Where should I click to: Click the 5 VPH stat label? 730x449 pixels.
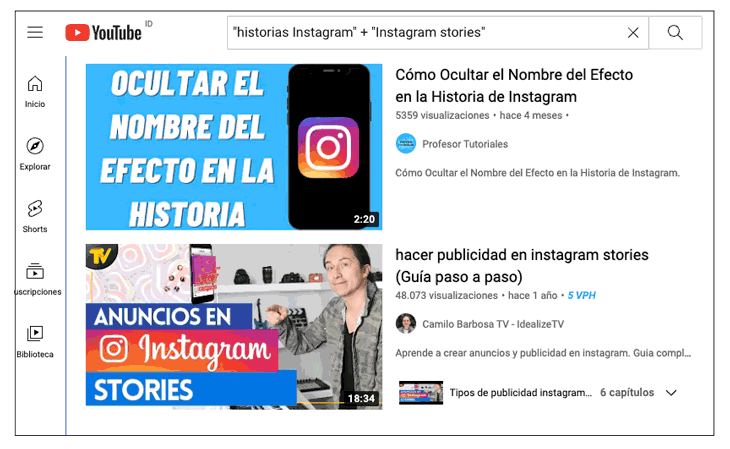coord(581,295)
